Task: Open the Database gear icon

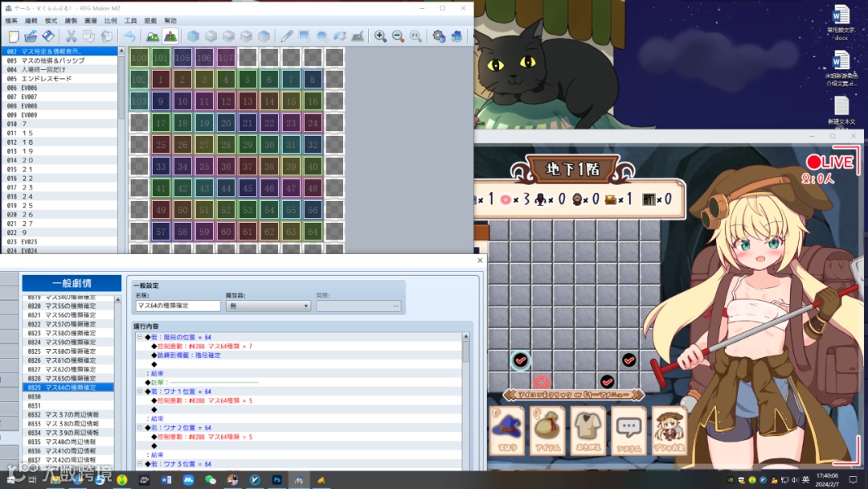Action: coord(439,36)
